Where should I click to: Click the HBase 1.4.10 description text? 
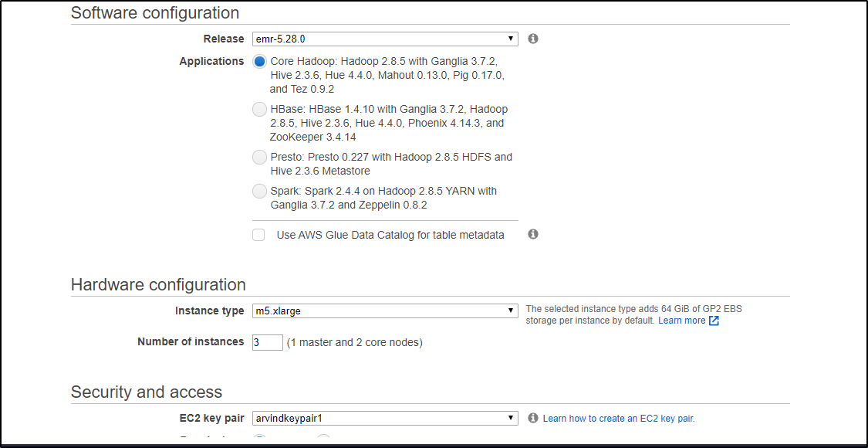click(389, 123)
